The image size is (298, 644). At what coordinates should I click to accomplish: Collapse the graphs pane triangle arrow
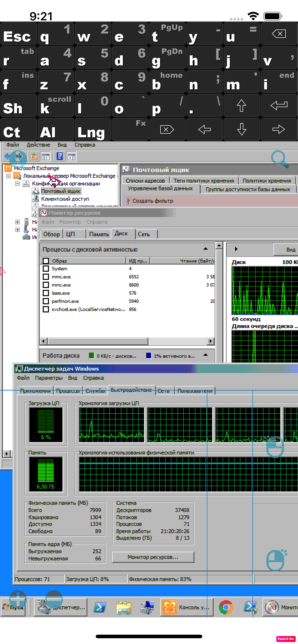click(x=236, y=249)
